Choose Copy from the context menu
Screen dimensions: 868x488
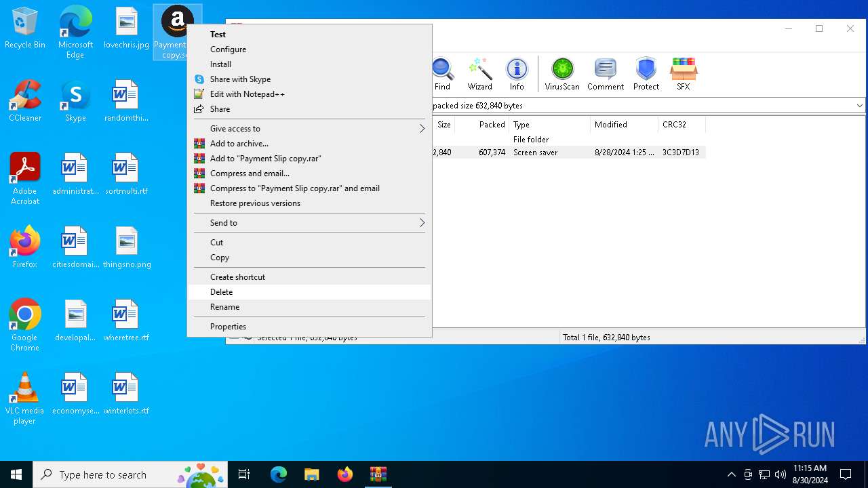tap(309, 258)
